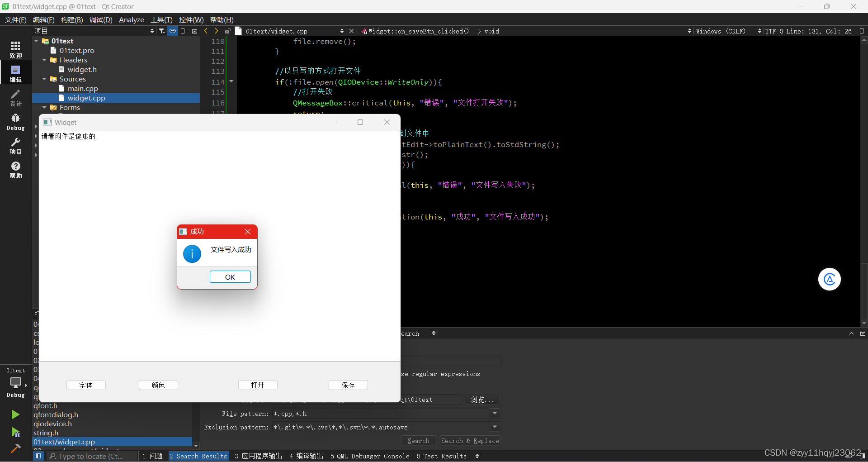Select the 编辑 (Edit) mode icon
This screenshot has width=868, height=462.
[x=15, y=72]
